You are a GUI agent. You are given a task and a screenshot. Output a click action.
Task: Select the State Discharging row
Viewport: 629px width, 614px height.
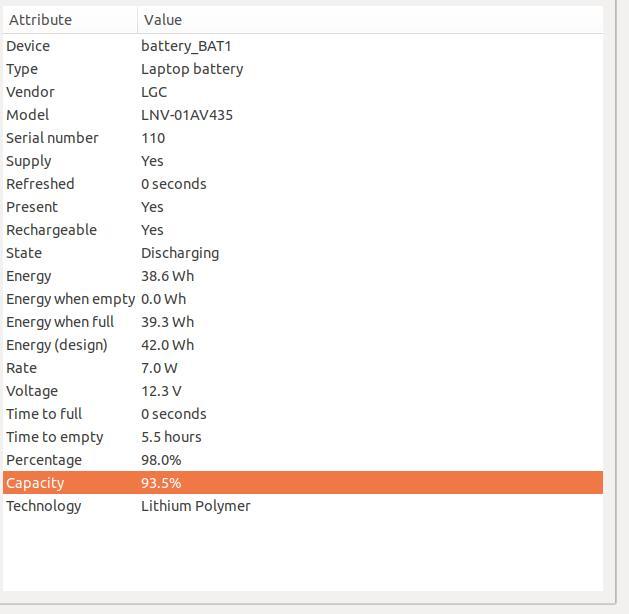click(303, 253)
